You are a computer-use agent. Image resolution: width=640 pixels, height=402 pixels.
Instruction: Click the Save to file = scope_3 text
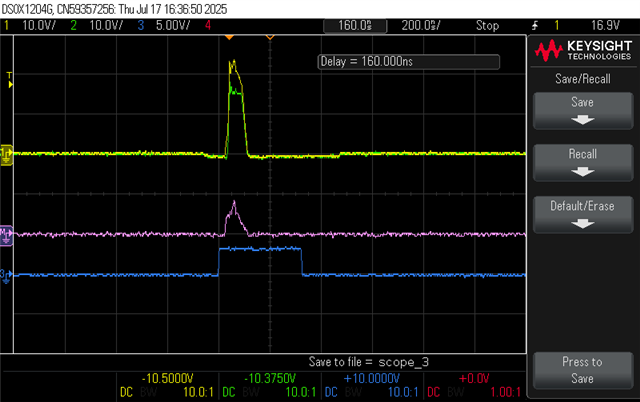coord(369,362)
